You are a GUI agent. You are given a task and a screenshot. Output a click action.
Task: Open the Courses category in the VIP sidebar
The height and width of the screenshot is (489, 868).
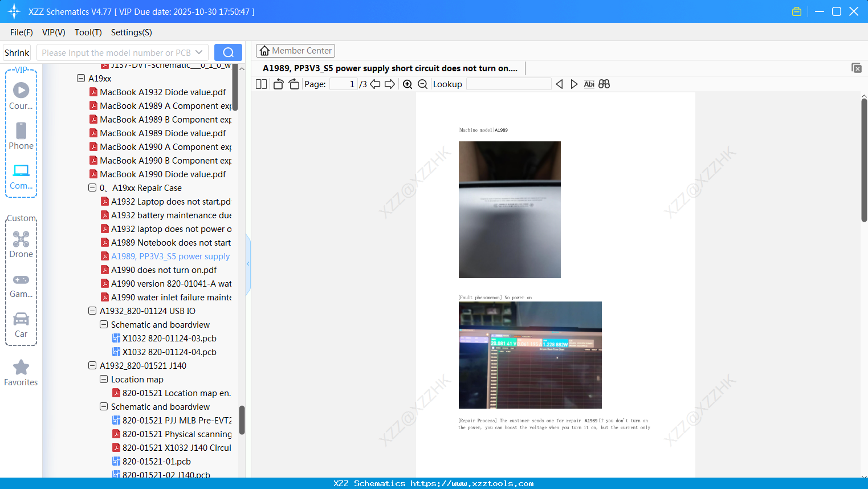[x=21, y=96]
